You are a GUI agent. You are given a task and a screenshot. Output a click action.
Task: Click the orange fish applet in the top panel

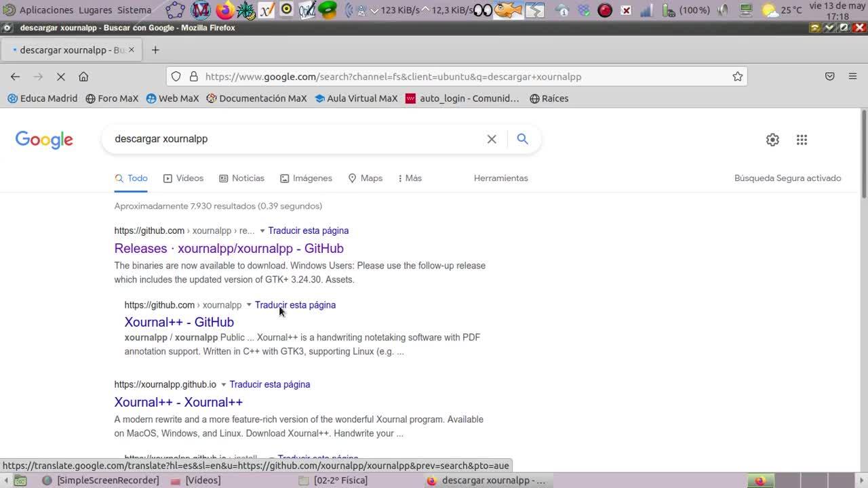(507, 10)
